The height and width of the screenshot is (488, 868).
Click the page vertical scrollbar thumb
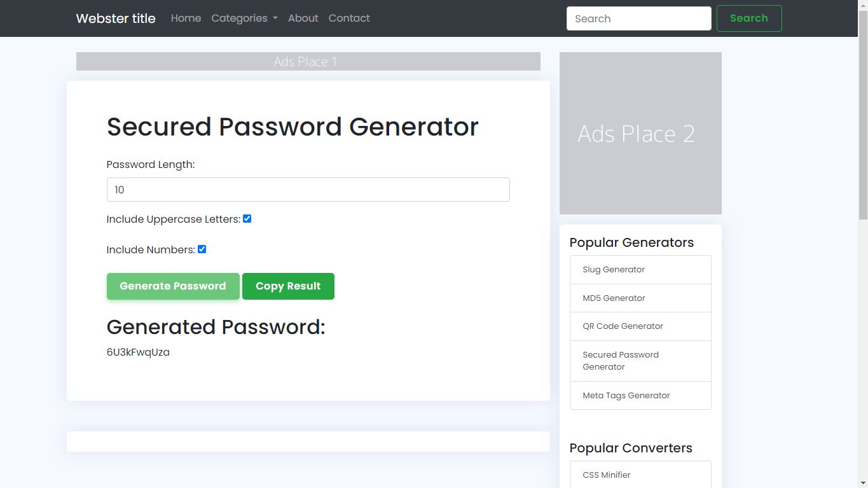863,115
